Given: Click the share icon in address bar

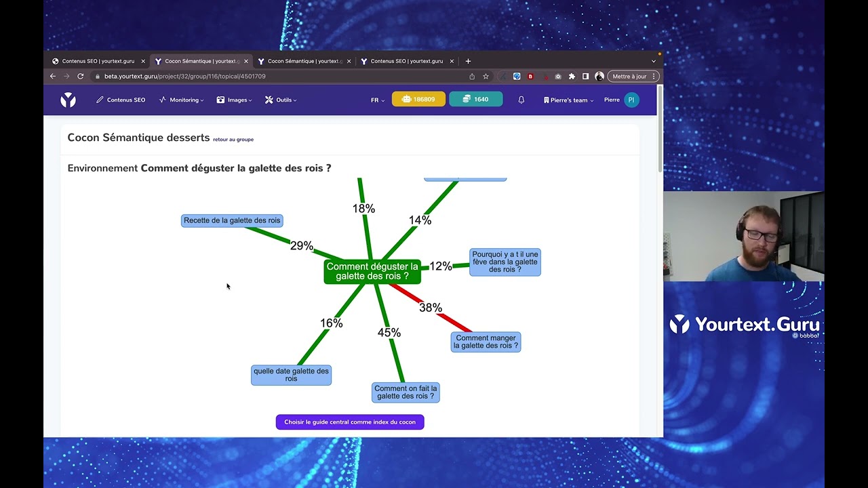Looking at the screenshot, I should point(472,77).
